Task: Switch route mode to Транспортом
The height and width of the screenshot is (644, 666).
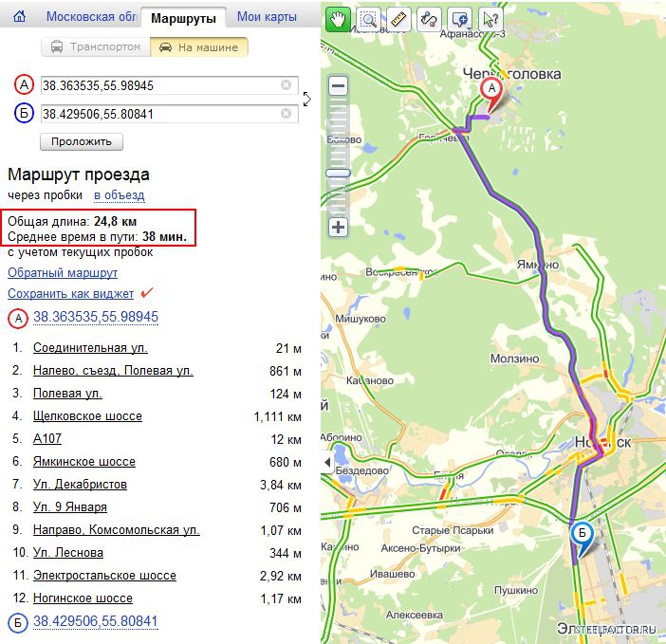Action: (94, 46)
